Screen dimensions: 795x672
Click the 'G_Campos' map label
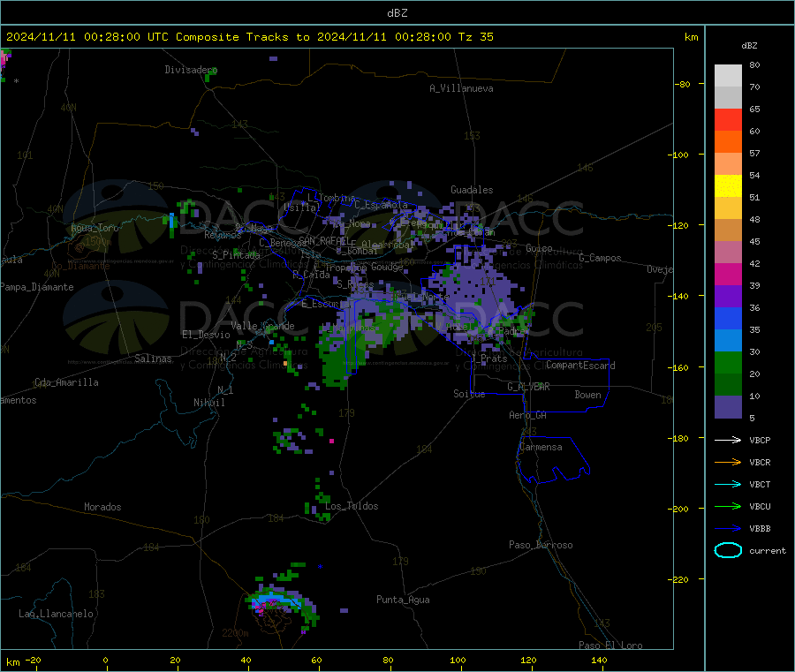[x=600, y=258]
